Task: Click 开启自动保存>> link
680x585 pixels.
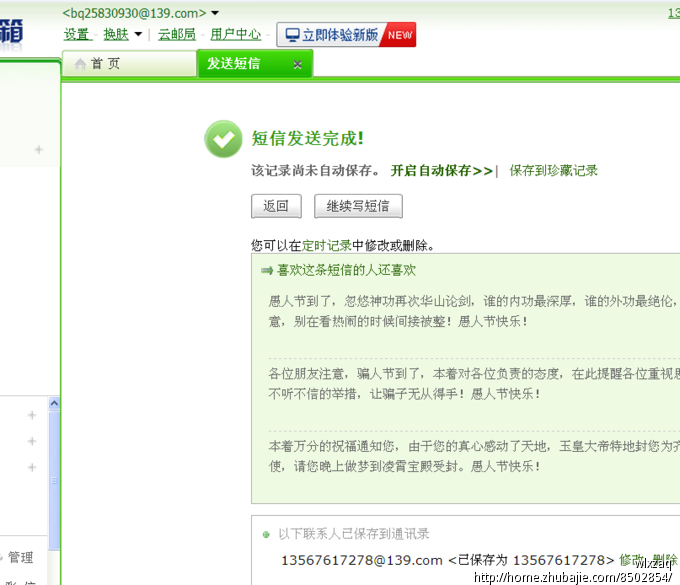Action: [x=441, y=170]
